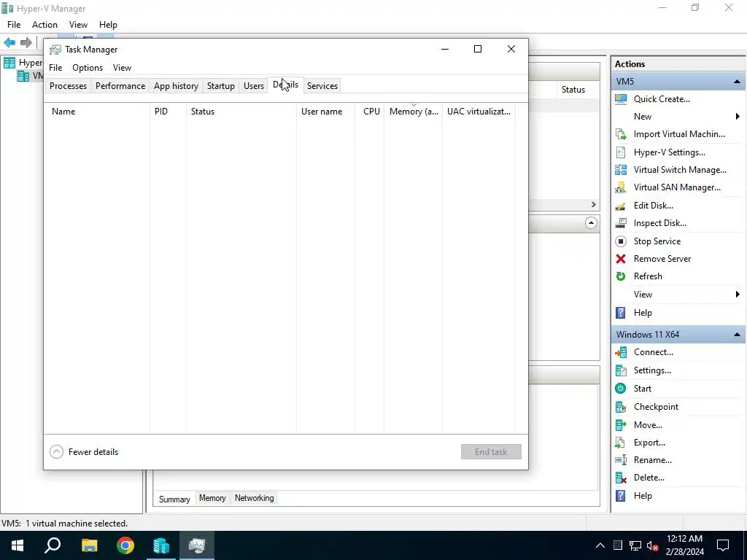Click the Hyper-V Settings icon
The image size is (747, 560).
621,152
